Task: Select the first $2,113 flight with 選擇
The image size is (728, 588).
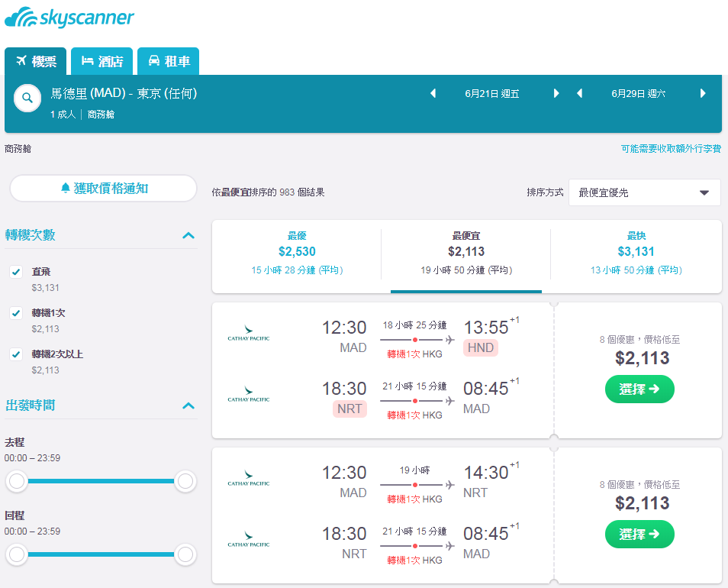Action: [639, 389]
